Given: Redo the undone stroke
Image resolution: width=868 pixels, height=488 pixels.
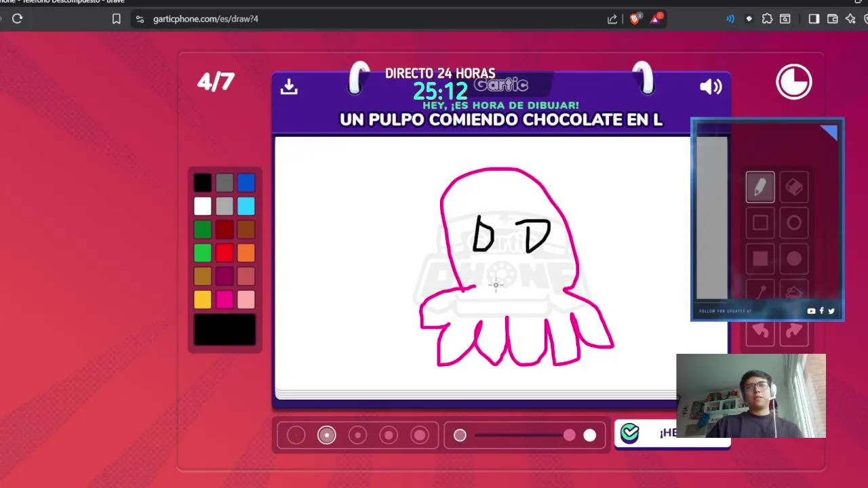Looking at the screenshot, I should pos(794,331).
